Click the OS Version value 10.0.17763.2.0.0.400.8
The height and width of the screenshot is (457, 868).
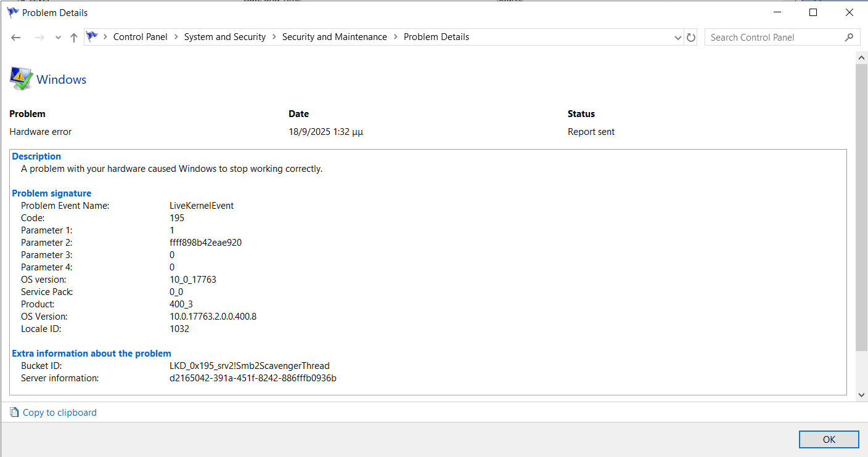(213, 317)
